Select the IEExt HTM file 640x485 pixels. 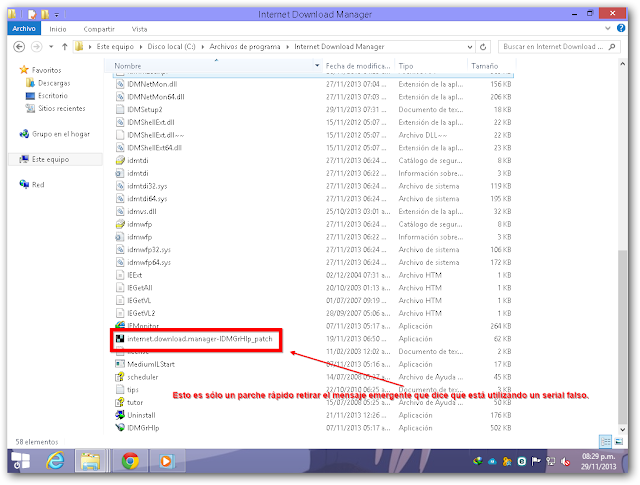pos(134,275)
